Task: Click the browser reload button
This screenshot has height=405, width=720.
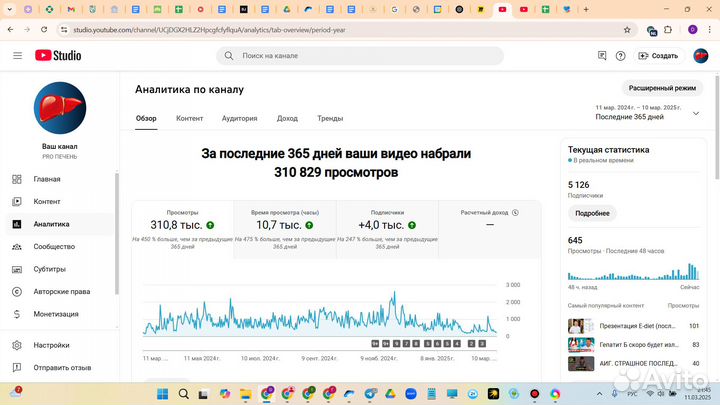Action: pos(44,30)
